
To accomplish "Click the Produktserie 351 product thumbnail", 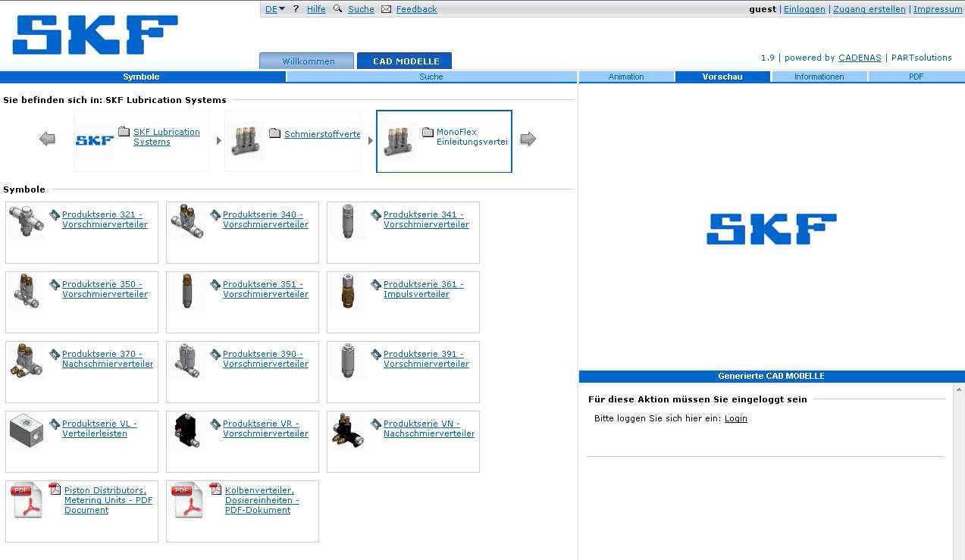I will pyautogui.click(x=187, y=291).
